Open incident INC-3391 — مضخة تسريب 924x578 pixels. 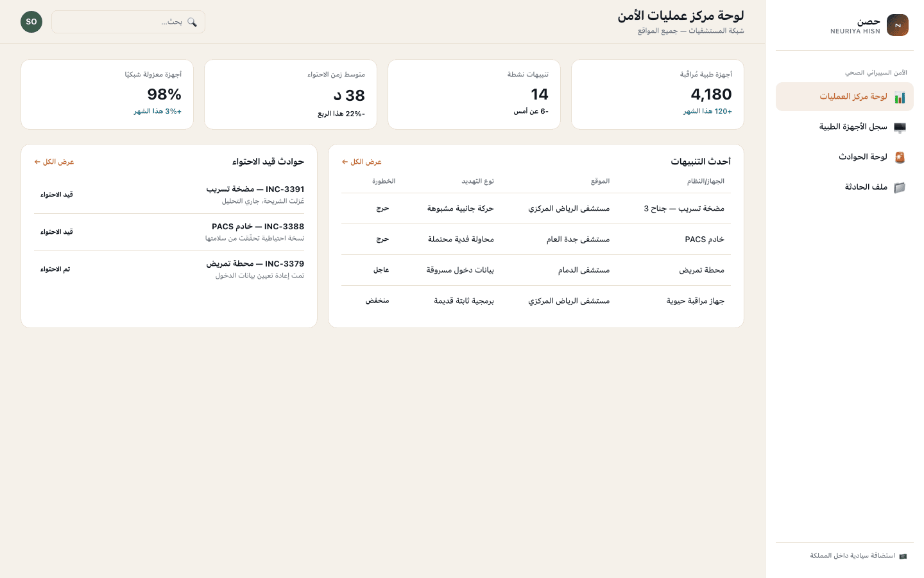(x=169, y=195)
